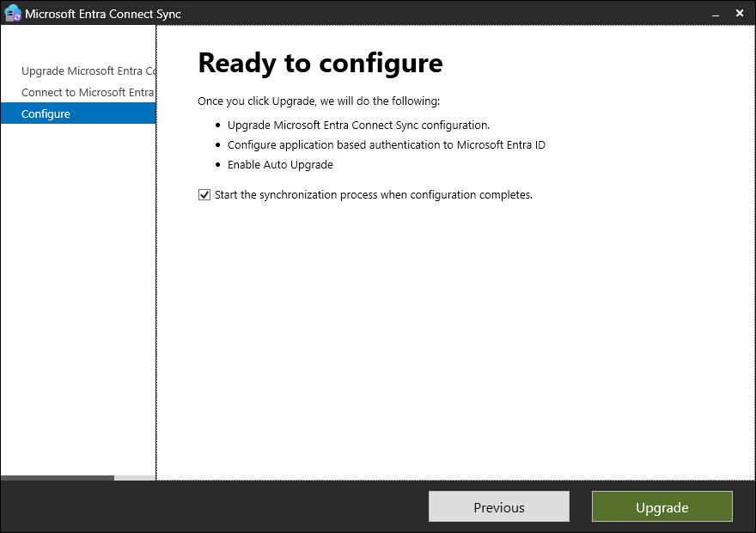The image size is (756, 533).
Task: Click the window title text in title bar
Action: pos(103,14)
